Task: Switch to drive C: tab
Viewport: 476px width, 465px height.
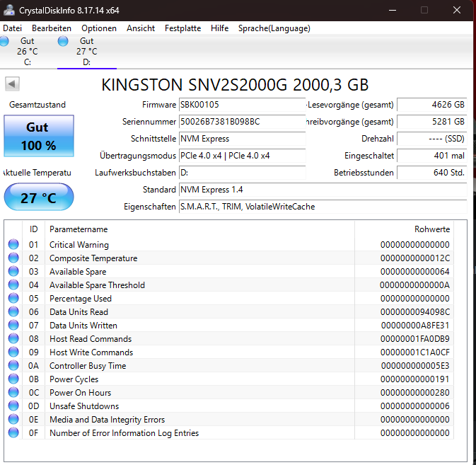Action: click(28, 52)
